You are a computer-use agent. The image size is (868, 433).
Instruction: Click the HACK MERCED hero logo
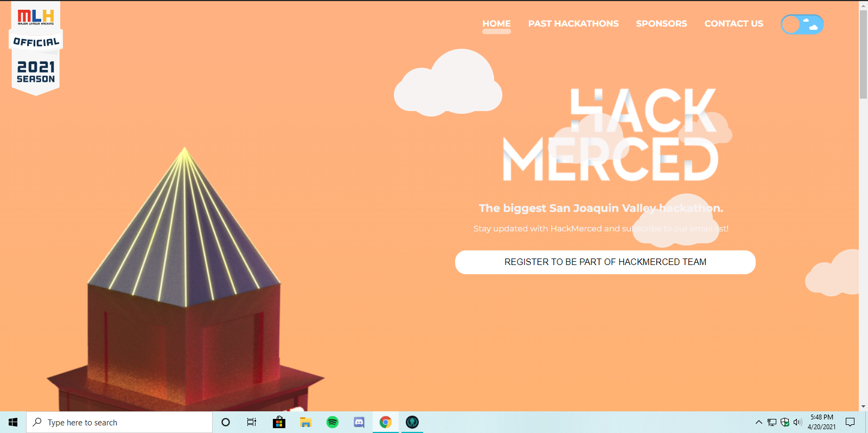(x=610, y=134)
